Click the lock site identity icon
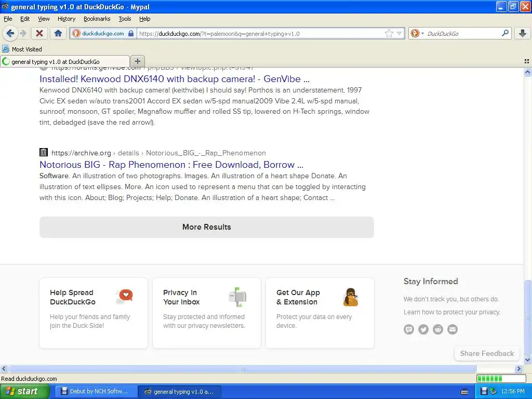532x399 pixels. point(131,34)
